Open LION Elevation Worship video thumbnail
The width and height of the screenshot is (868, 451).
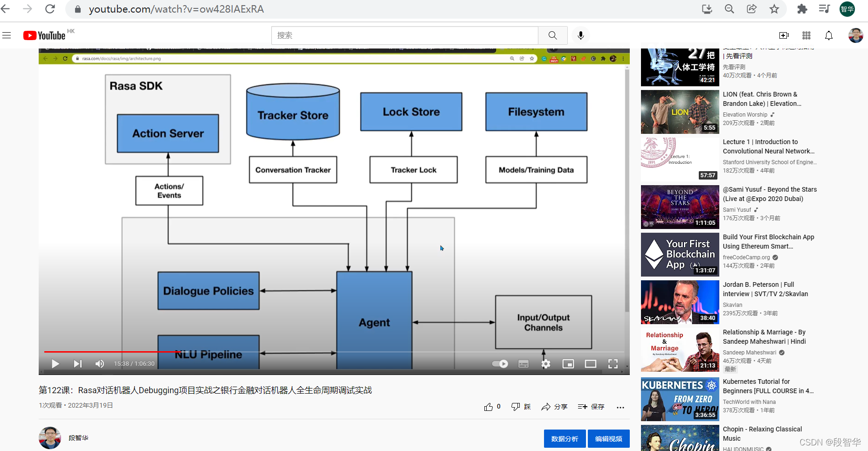(680, 112)
